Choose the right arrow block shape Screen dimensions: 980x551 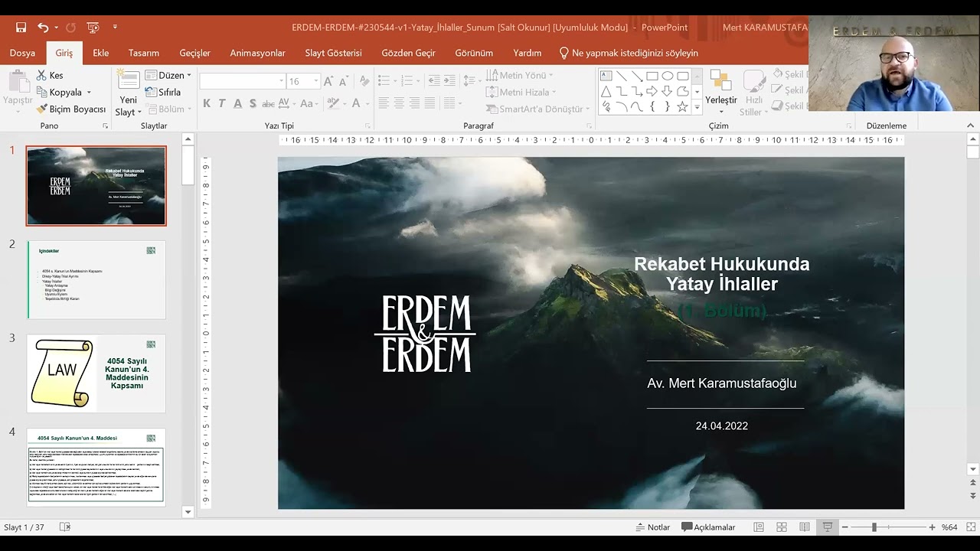coord(652,91)
